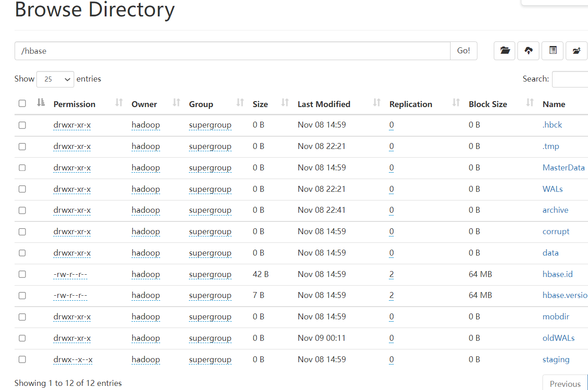The height and width of the screenshot is (390, 588).
Task: Sort table by Last Modified column header
Action: click(324, 104)
